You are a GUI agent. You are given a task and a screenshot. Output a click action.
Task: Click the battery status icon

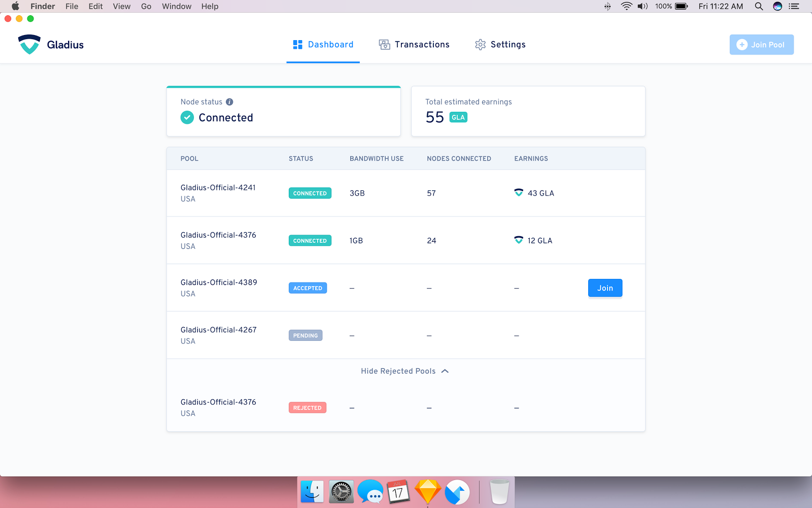pos(682,6)
